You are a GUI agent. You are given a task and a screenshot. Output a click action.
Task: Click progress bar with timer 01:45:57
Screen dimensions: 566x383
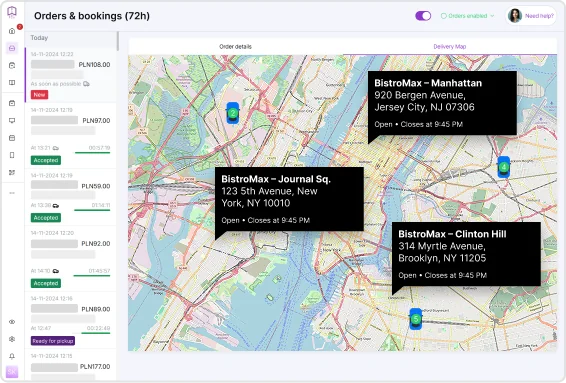click(92, 276)
